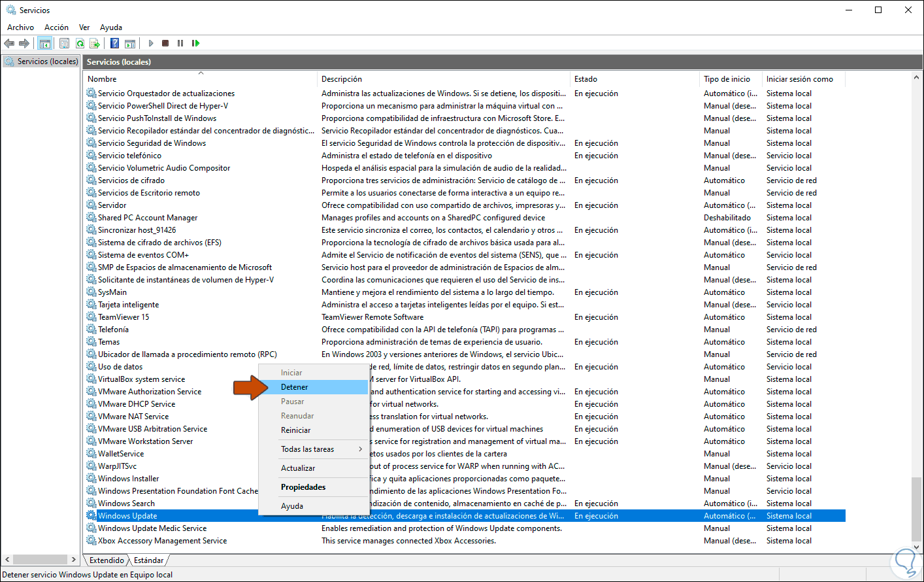Click the gear icon next to Windows Installer
Image resolution: width=924 pixels, height=582 pixels.
click(91, 479)
